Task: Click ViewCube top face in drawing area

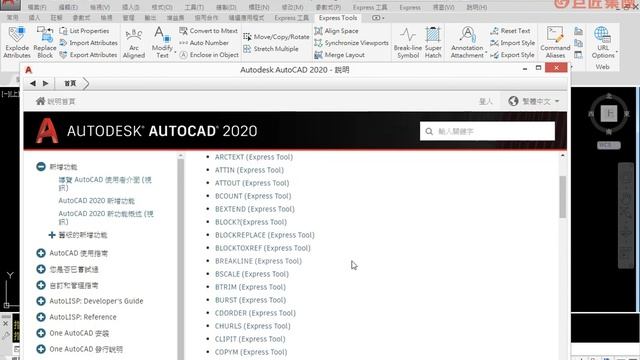Action: 609,113
